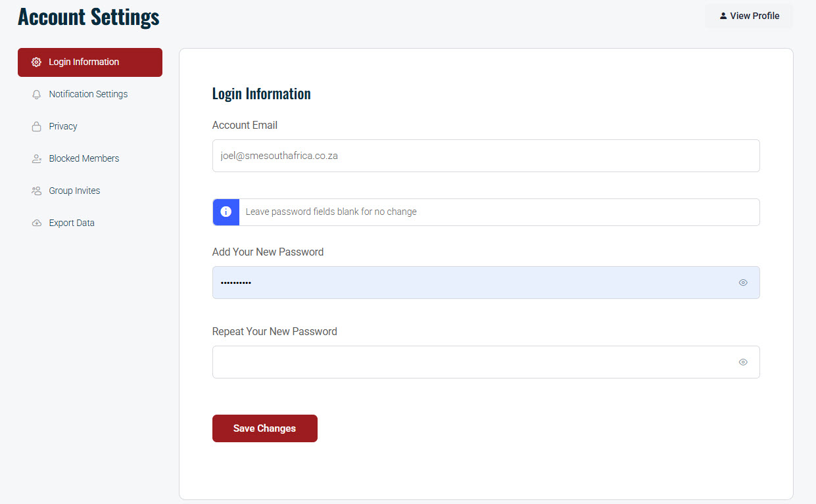Click the 'Leave password fields blank' notice text
Image resolution: width=816 pixels, height=504 pixels.
click(331, 212)
